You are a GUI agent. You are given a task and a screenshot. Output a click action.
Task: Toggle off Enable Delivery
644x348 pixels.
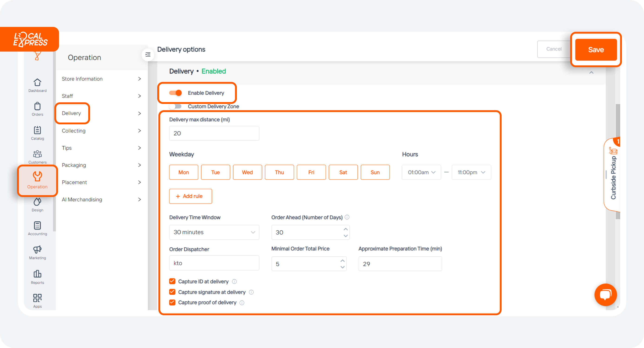[176, 93]
